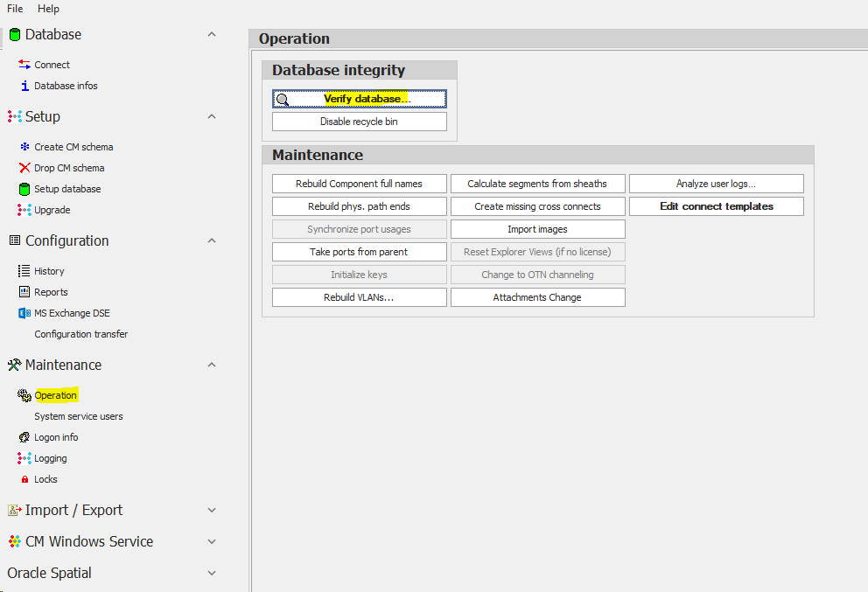Click Edit connect templates button
This screenshot has width=868, height=592.
click(x=717, y=206)
